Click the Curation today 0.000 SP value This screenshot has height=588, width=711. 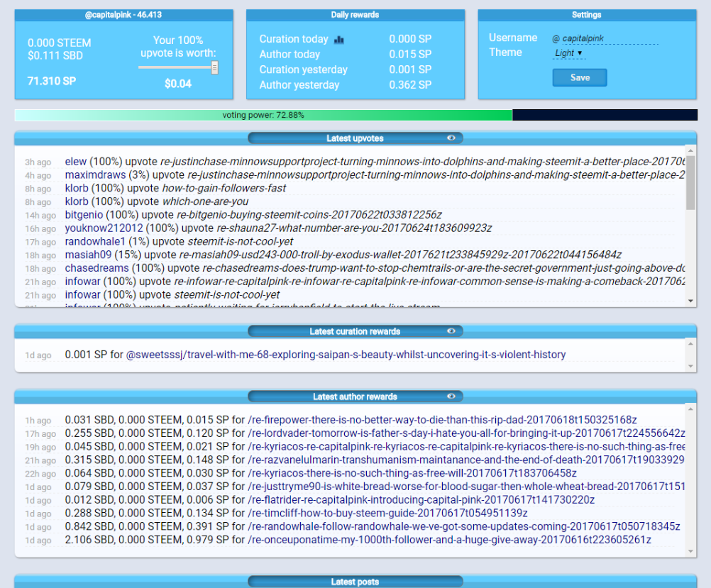(410, 39)
